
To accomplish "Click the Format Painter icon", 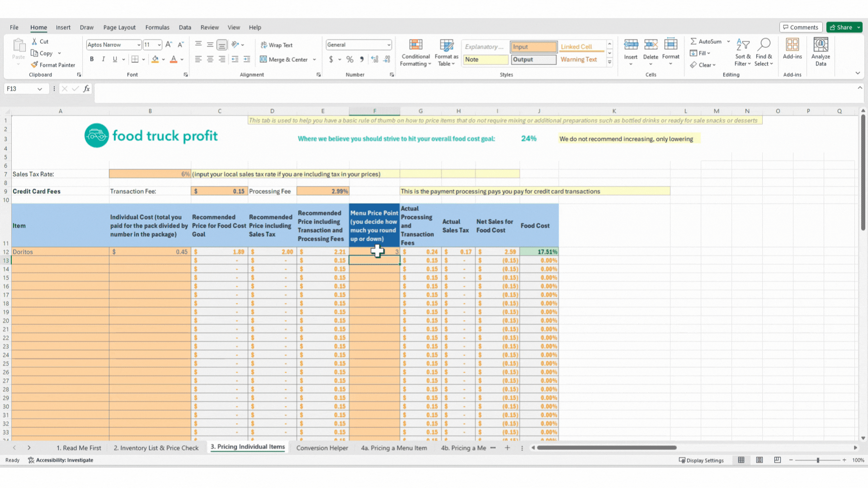I will click(x=34, y=65).
